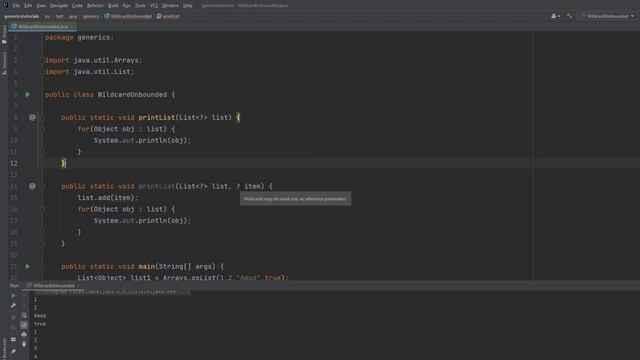Open the Code menu
The image size is (640, 360).
(x=77, y=6)
